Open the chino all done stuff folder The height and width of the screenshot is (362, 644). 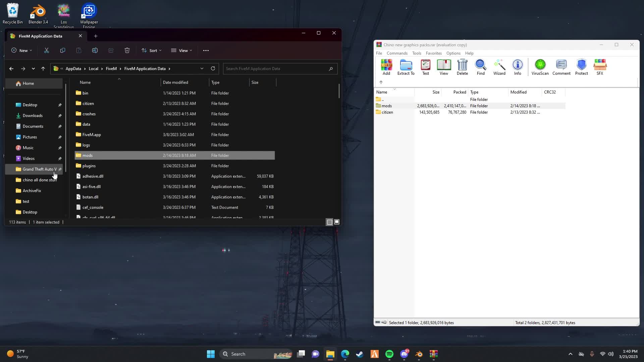(x=39, y=179)
